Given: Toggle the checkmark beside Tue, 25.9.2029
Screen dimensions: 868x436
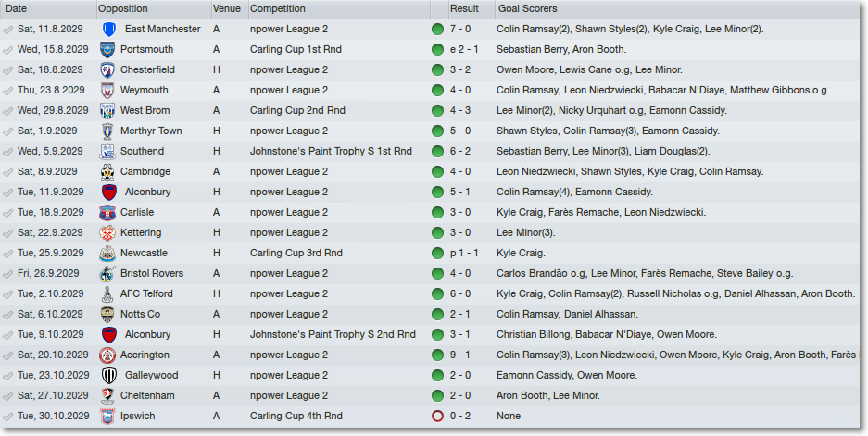Looking at the screenshot, I should click(x=7, y=254).
